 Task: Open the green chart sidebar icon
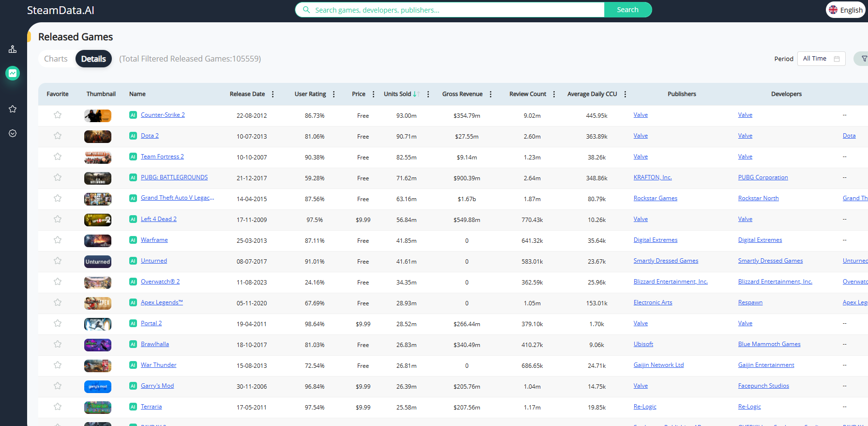(x=13, y=73)
